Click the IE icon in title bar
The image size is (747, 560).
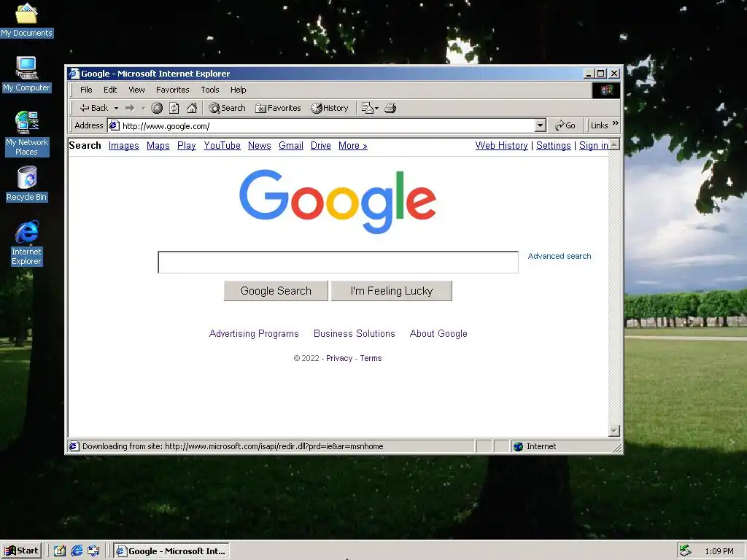74,74
